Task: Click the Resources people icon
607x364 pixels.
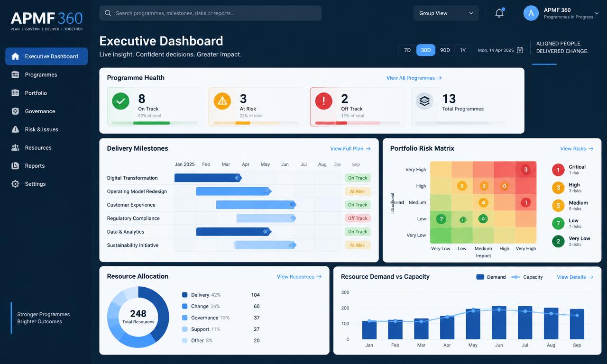Action: pos(15,148)
